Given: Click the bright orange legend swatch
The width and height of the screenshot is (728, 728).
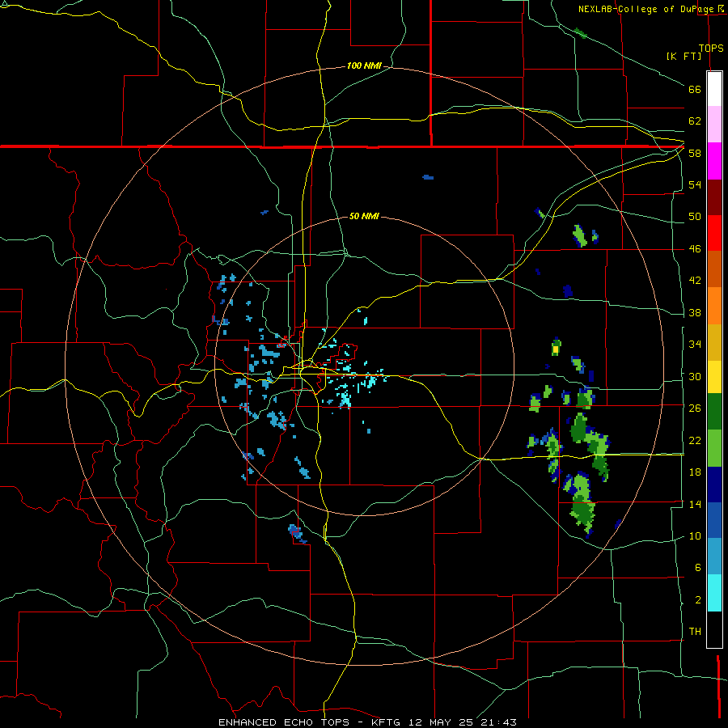Looking at the screenshot, I should (714, 306).
